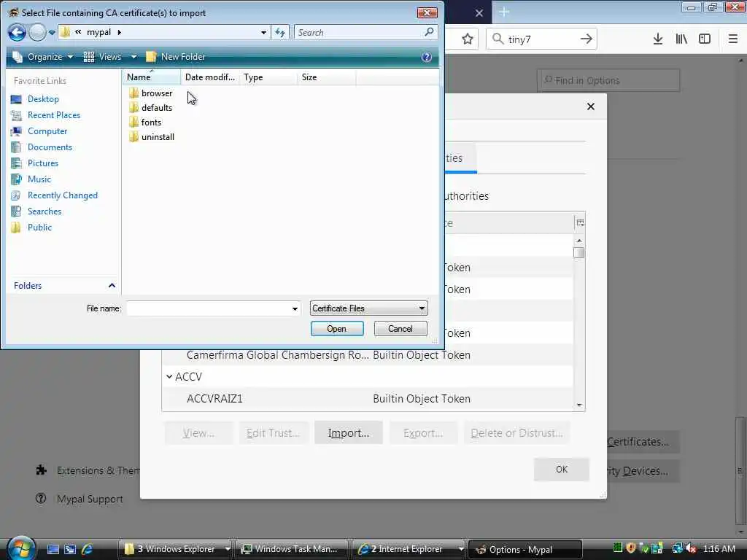Click OK in Certificate Manager
The height and width of the screenshot is (560, 747).
[x=562, y=470]
